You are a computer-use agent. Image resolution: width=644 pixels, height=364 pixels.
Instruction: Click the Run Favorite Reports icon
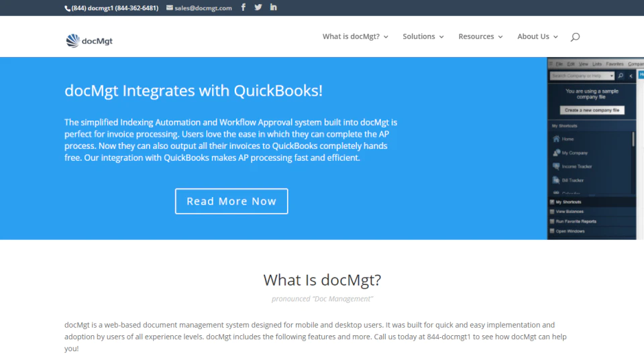pos(552,221)
